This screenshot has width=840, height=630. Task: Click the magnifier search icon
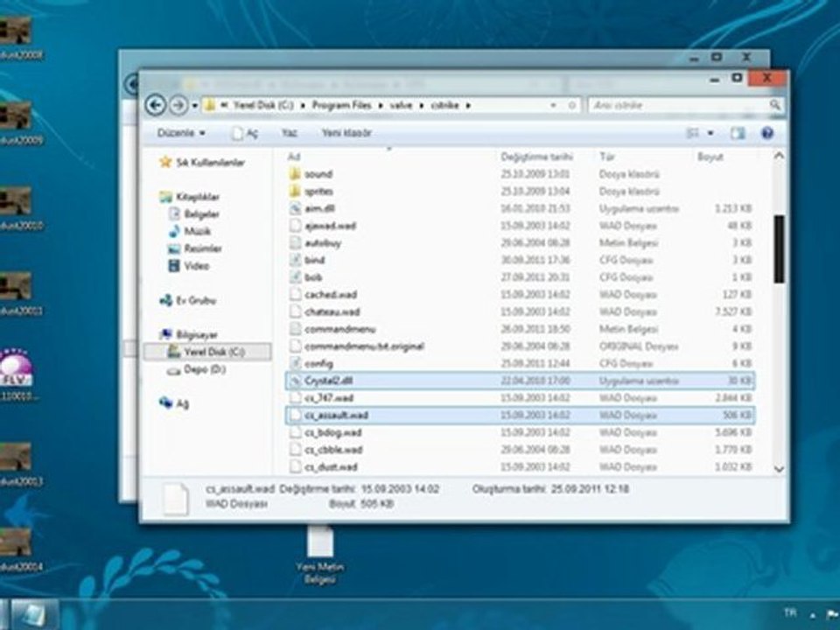[774, 105]
